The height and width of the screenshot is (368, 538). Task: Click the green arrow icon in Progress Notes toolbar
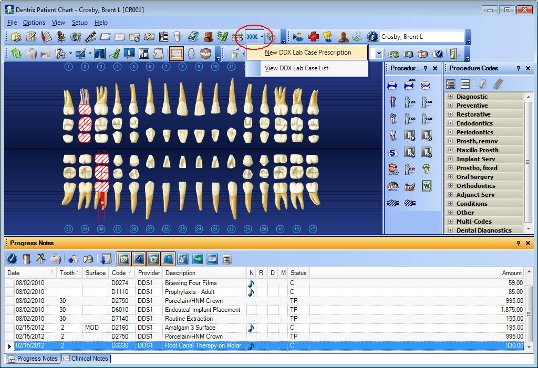pos(198,259)
